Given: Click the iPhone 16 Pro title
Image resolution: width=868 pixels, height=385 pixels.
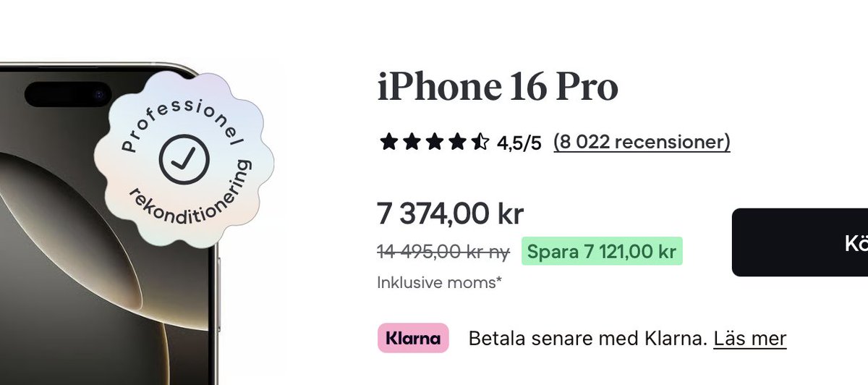Looking at the screenshot, I should tap(498, 88).
